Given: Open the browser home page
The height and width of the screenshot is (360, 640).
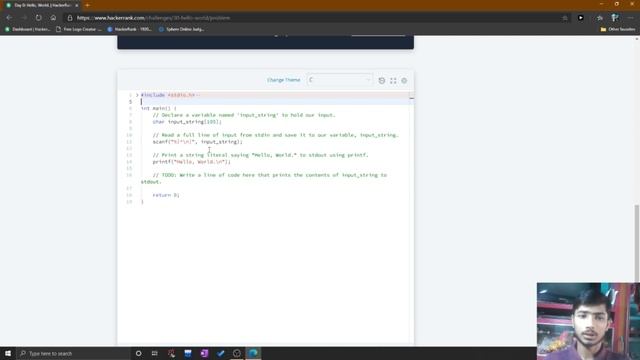Looking at the screenshot, I should 53,18.
